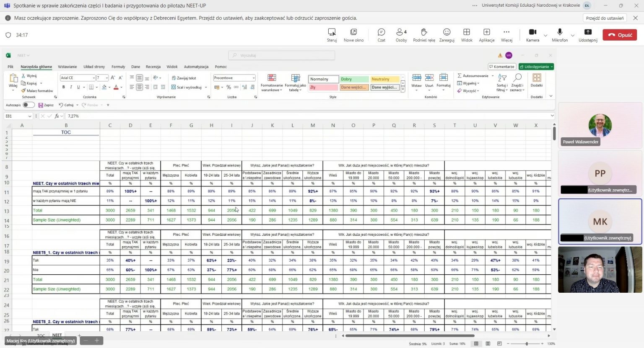Click the Przejdź do ustawień button
644x348 pixels.
pos(605,18)
